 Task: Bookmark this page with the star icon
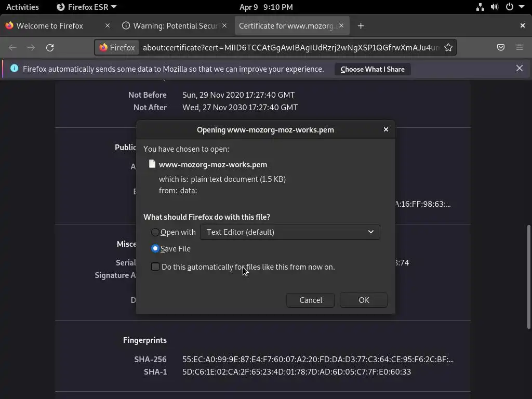448,47
